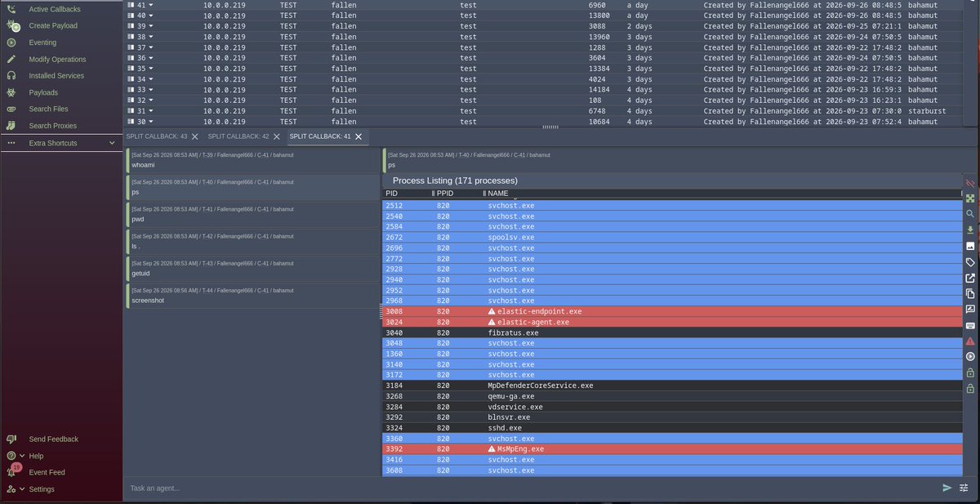Image resolution: width=980 pixels, height=504 pixels.
Task: Click the Send Feedback thumbs icon
Action: (x=11, y=439)
